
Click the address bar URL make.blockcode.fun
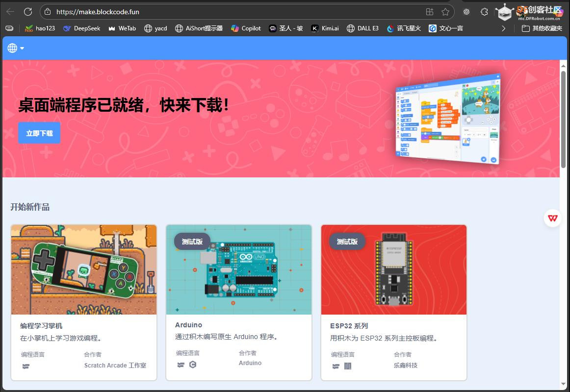pos(98,12)
